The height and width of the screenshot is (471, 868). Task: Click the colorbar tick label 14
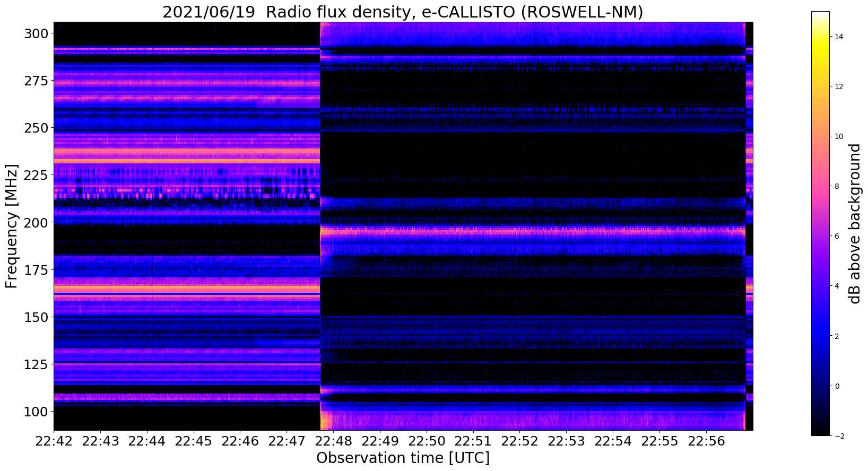839,37
